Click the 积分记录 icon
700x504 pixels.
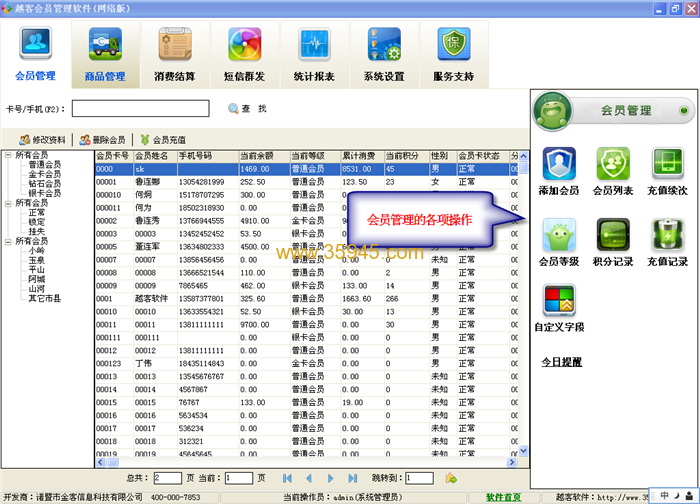(x=613, y=235)
